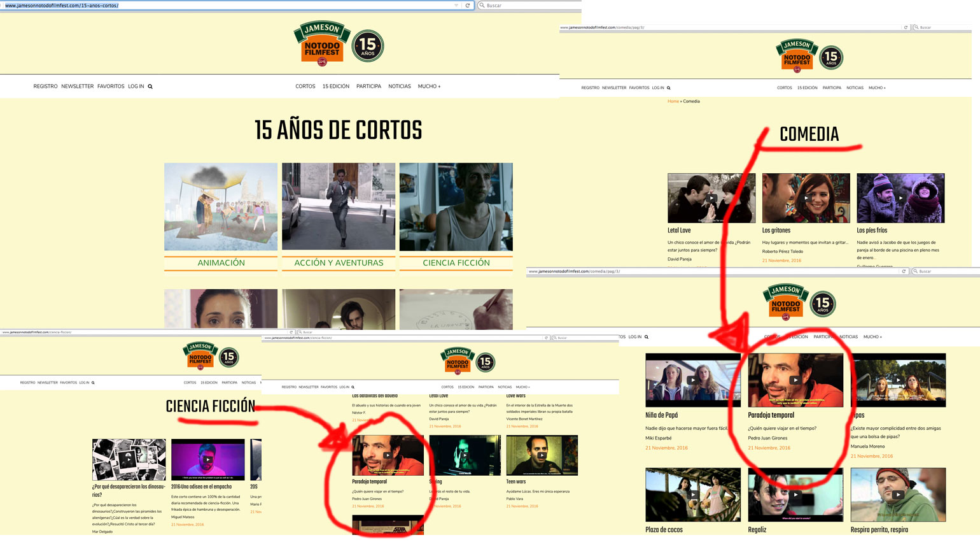Open URL history dropdown arrow in 15-anos-cortos address bar
980x556 pixels.
[x=456, y=5]
